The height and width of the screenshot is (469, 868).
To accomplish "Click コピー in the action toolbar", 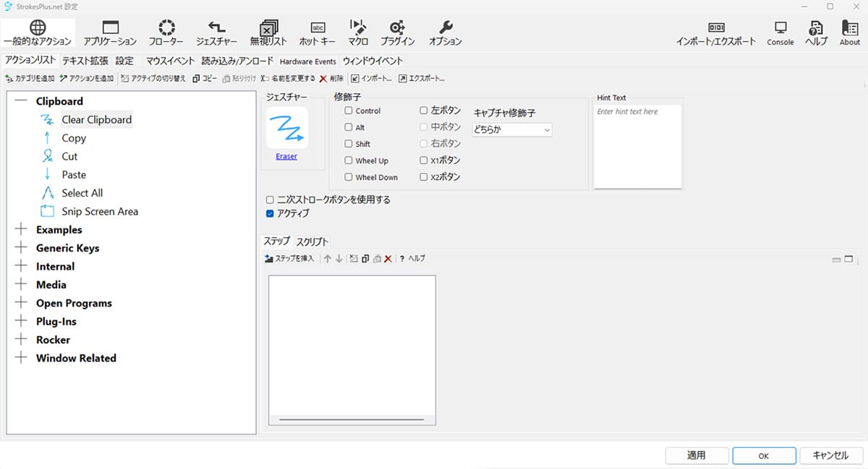I will [205, 78].
